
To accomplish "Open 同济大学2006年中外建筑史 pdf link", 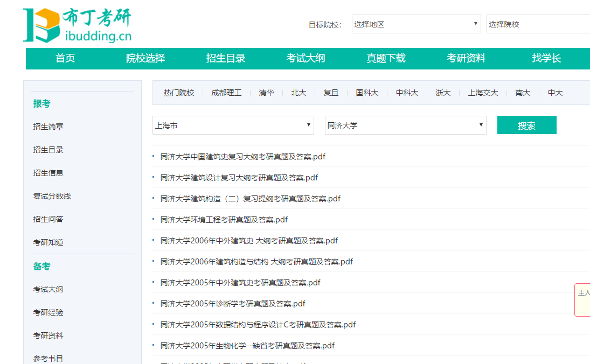I will [249, 241].
